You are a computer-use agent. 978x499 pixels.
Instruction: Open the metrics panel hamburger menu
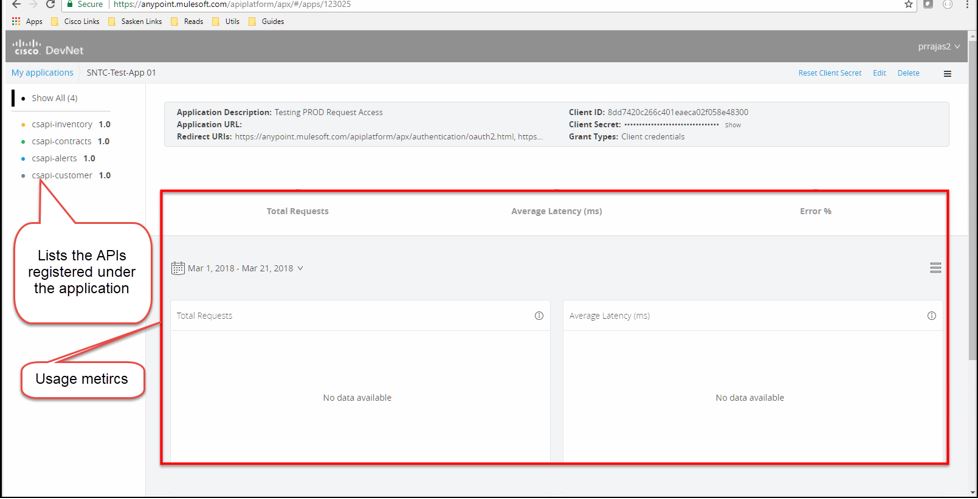[936, 268]
